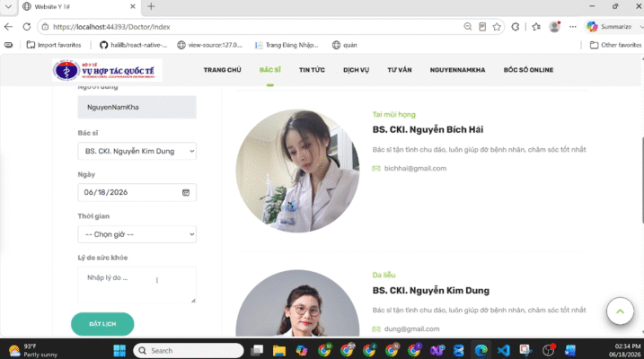The width and height of the screenshot is (644, 359).
Task: Open the date picker calendar icon
Action: [x=186, y=192]
